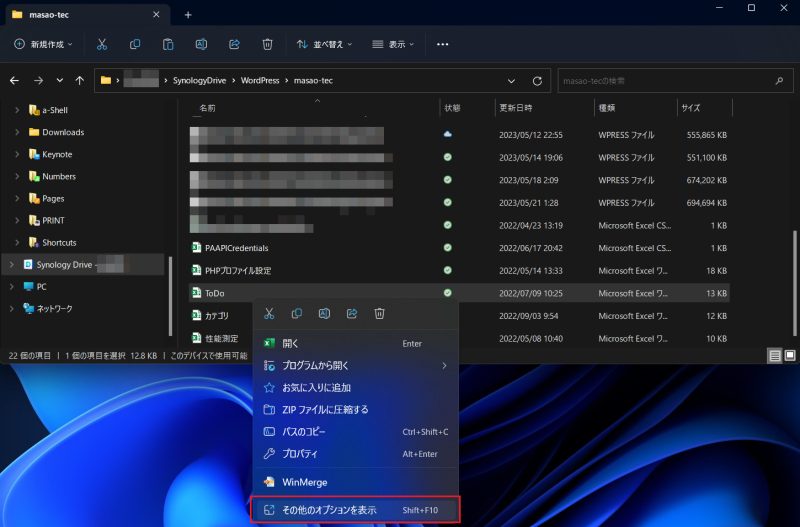Switch to details view icon in status bar
The height and width of the screenshot is (527, 800).
click(x=774, y=356)
